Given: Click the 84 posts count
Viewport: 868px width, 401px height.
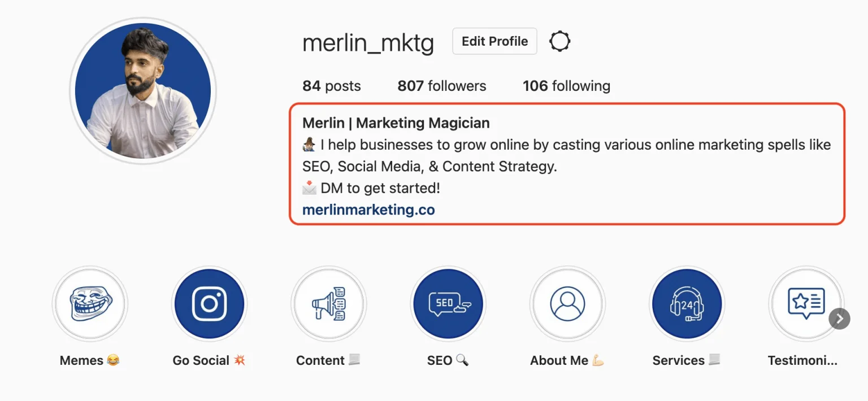Looking at the screenshot, I should click(331, 86).
